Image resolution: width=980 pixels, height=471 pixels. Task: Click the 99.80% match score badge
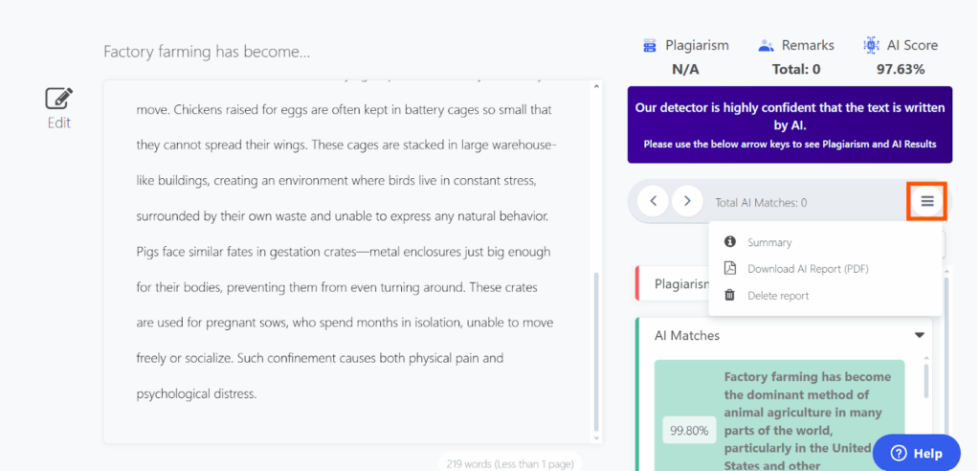[x=689, y=431]
